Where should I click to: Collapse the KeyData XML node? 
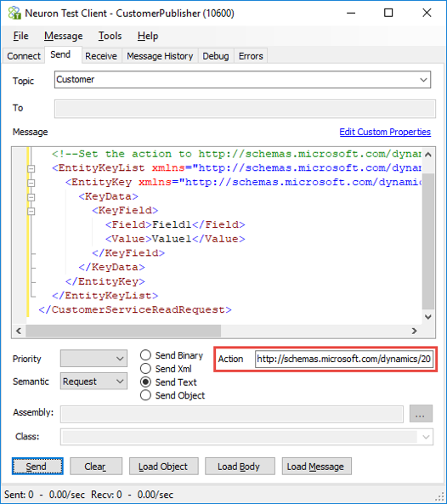point(31,197)
